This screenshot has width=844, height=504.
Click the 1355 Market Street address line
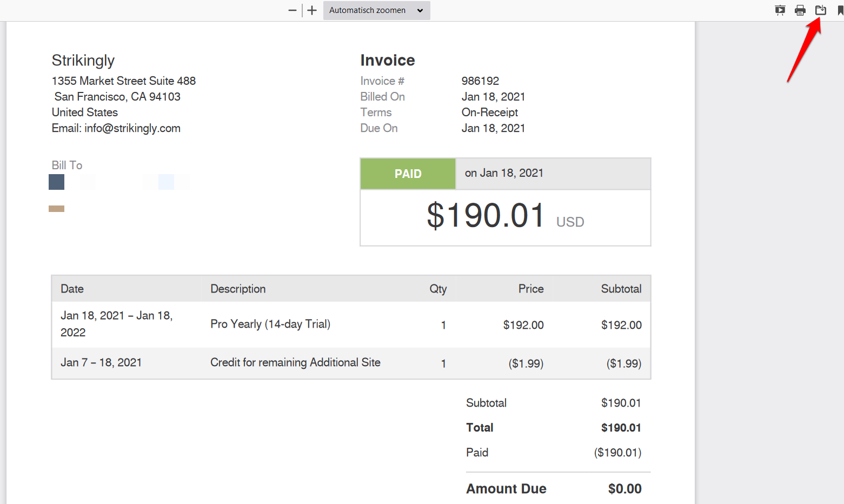124,81
